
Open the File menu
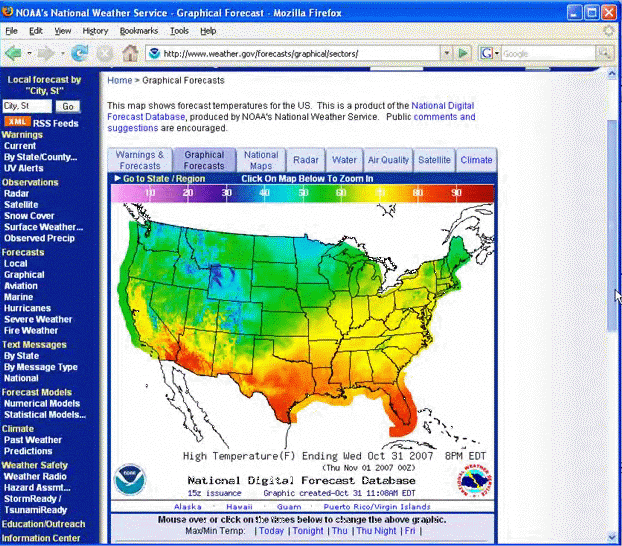11,31
